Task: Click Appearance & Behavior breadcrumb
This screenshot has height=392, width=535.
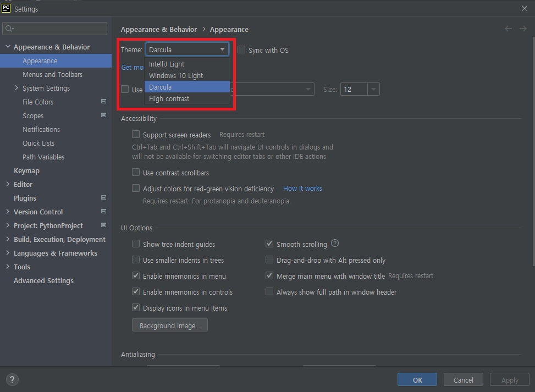Action: point(159,29)
